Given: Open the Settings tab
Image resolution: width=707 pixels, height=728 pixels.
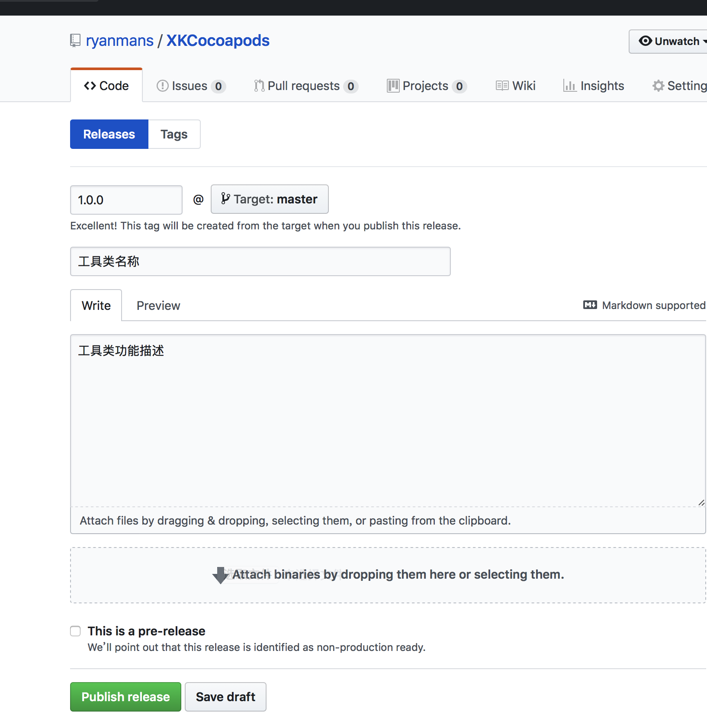Looking at the screenshot, I should click(679, 86).
